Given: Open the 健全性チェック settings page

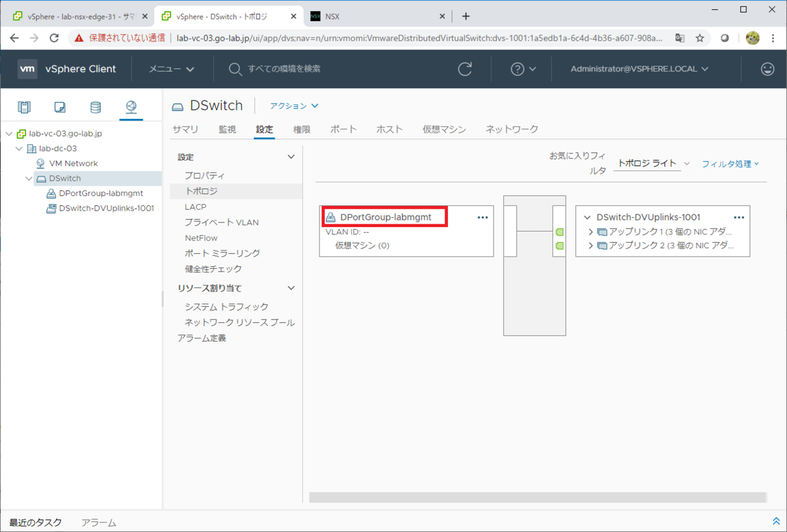Looking at the screenshot, I should click(213, 269).
